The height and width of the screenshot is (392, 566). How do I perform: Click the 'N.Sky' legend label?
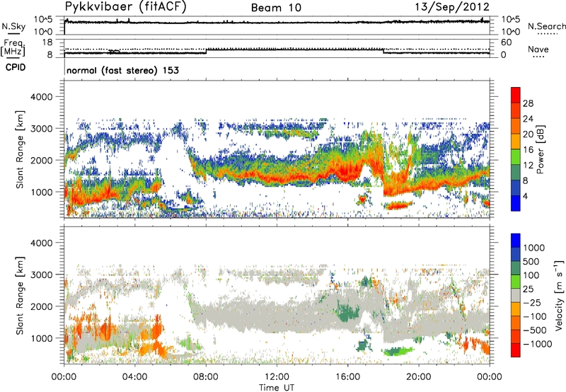coord(13,26)
